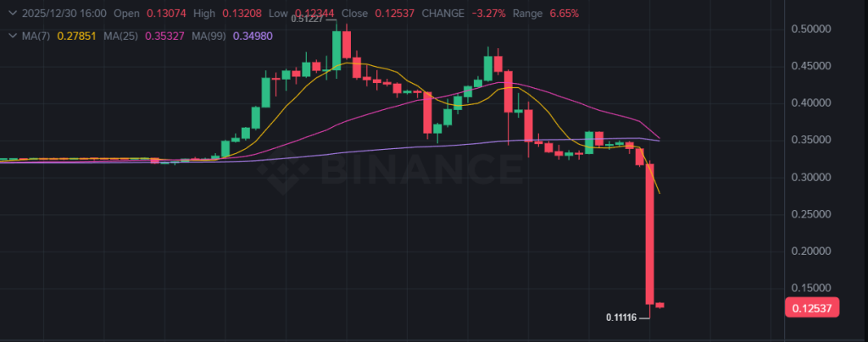Click the pink MA(25) value 0.35327

[166, 36]
